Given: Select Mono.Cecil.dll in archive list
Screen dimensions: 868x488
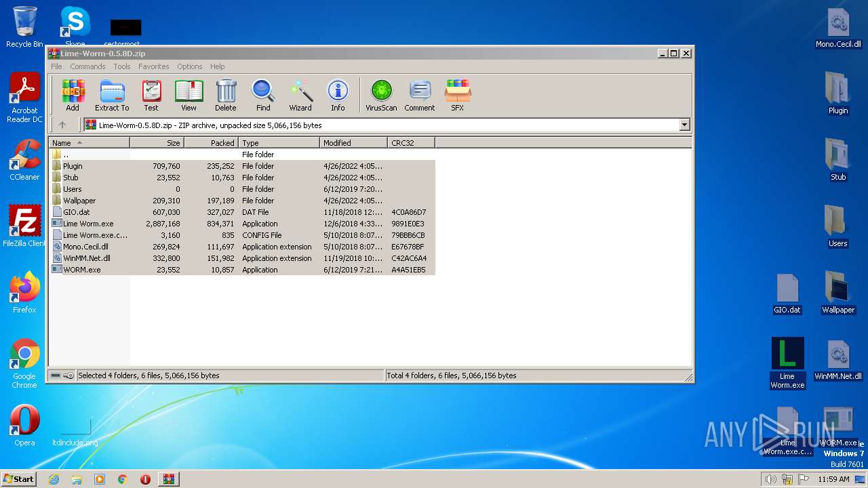Looking at the screenshot, I should (242, 247).
